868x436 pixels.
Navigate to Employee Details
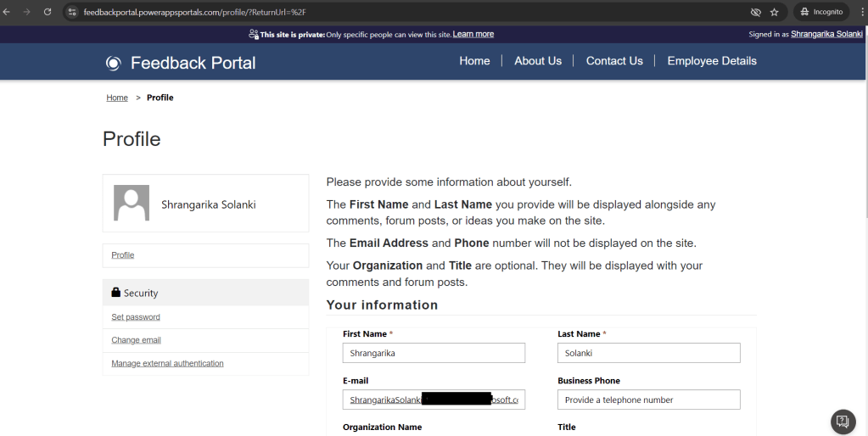(x=712, y=61)
